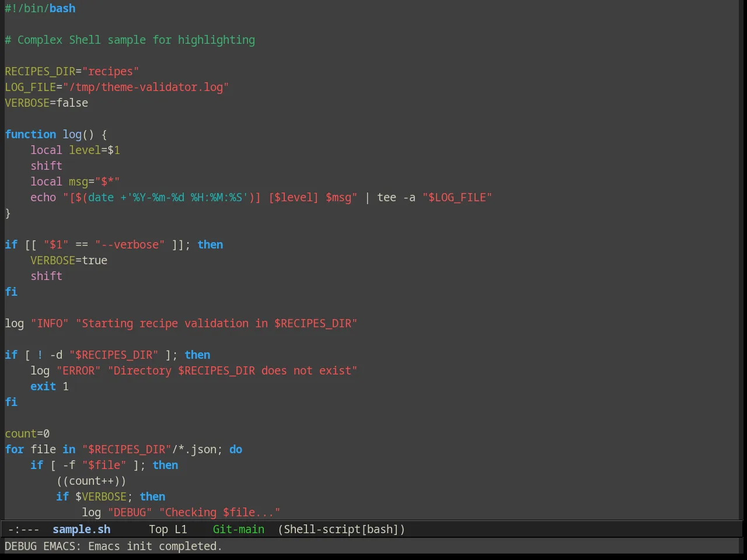Click the sample.sh buffer name in mode line
Viewport: 747px width, 560px height.
click(x=81, y=529)
